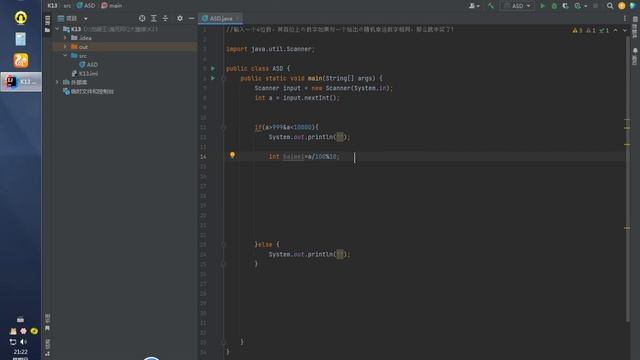Click the teal plugin icon at top right
The height and width of the screenshot is (360, 640).
pos(633,6)
